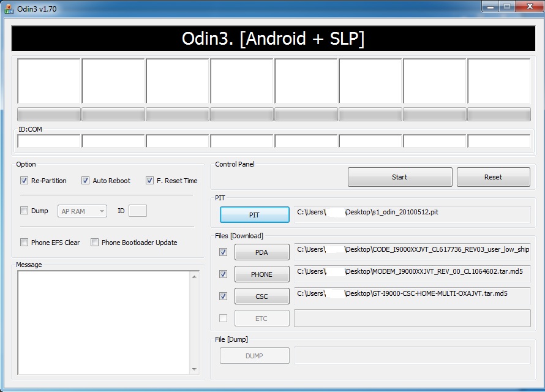Click the PDA path field CODE_I9000XXJVT
The image size is (545, 392).
point(412,252)
